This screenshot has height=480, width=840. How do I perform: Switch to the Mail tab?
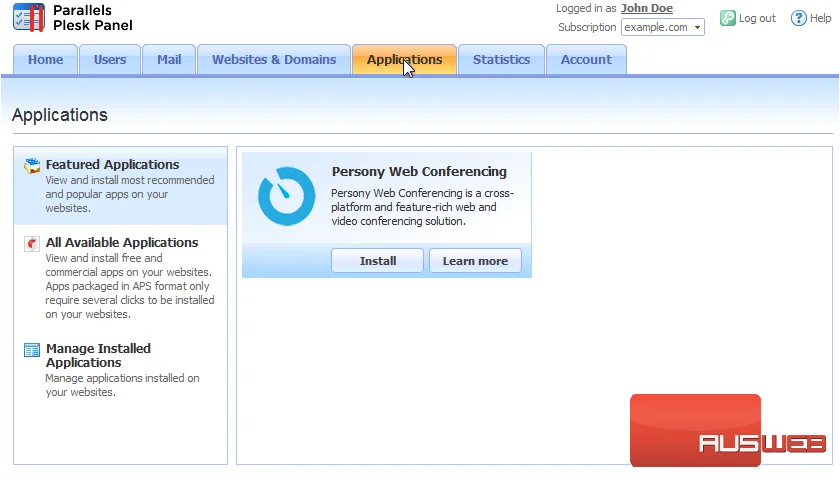[x=169, y=59]
